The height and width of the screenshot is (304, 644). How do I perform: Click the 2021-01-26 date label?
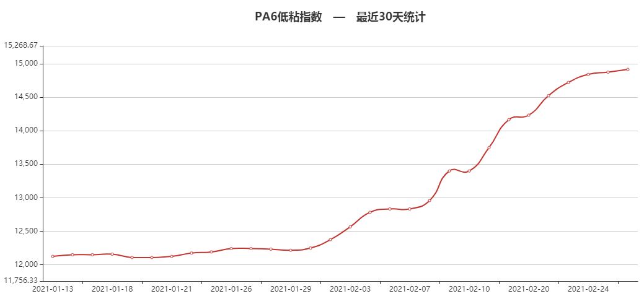[231, 289]
